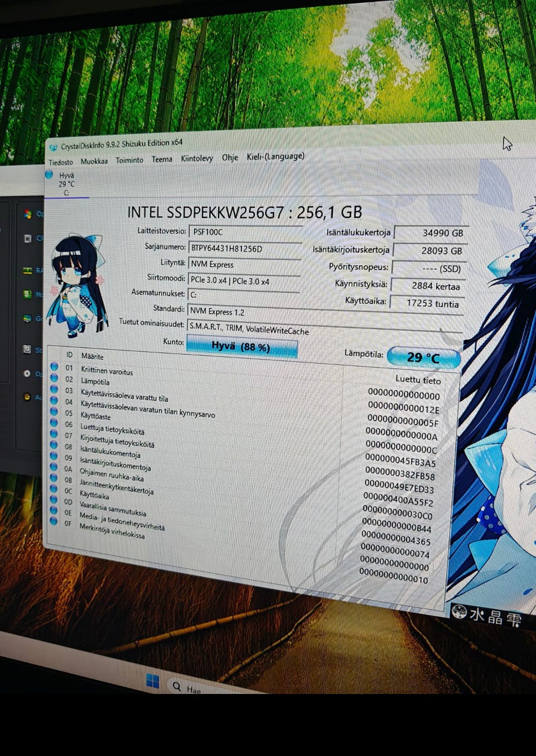Screen dimensions: 536x756
Task: Click the status orb for row 04
Action: 54,401
